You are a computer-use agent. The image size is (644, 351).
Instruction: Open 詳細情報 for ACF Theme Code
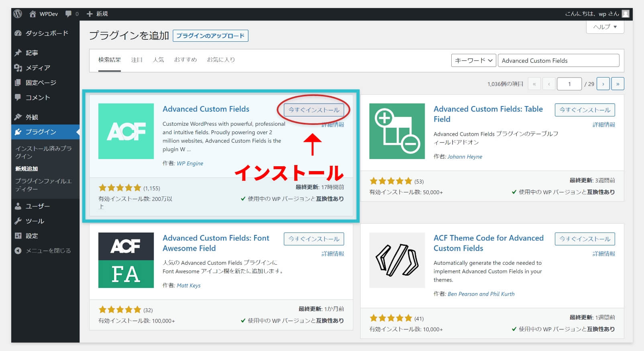coord(604,254)
